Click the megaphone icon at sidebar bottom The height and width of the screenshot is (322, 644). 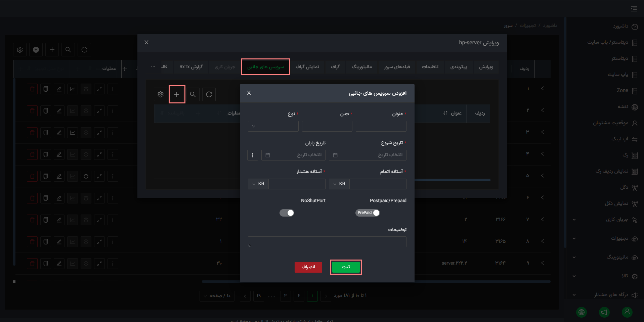[x=604, y=312]
